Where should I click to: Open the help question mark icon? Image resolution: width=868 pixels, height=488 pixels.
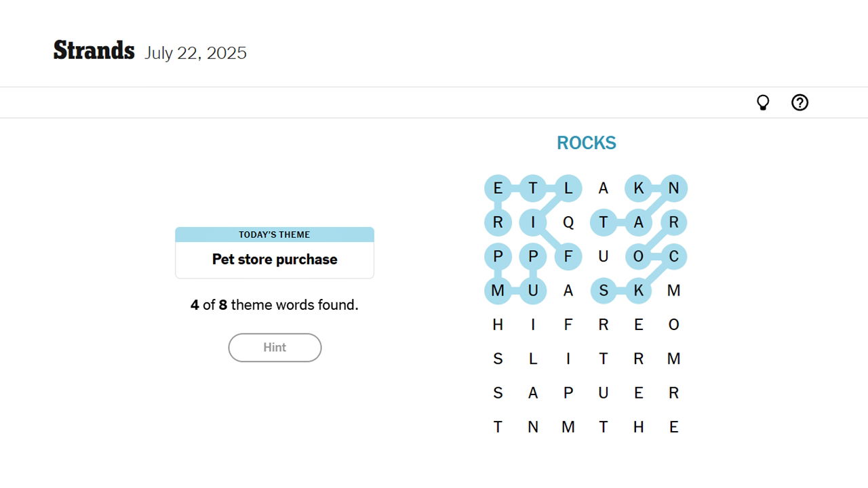(x=800, y=102)
